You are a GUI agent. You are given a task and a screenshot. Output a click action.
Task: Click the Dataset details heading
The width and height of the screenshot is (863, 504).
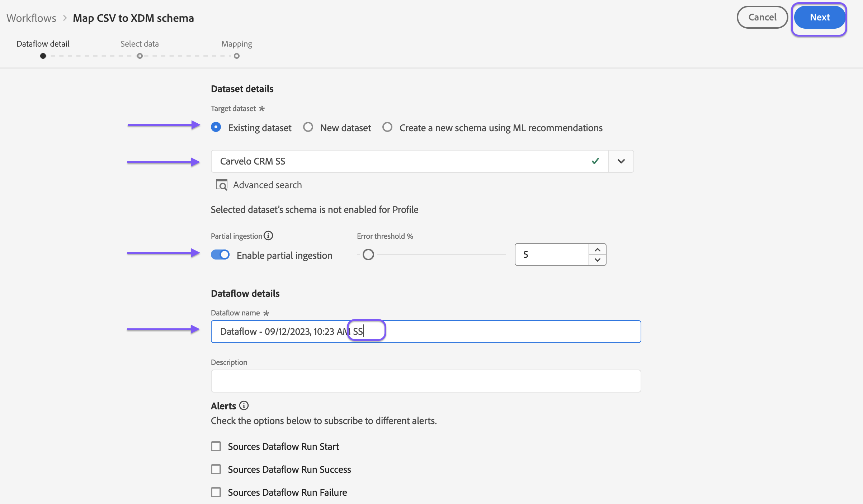(242, 89)
